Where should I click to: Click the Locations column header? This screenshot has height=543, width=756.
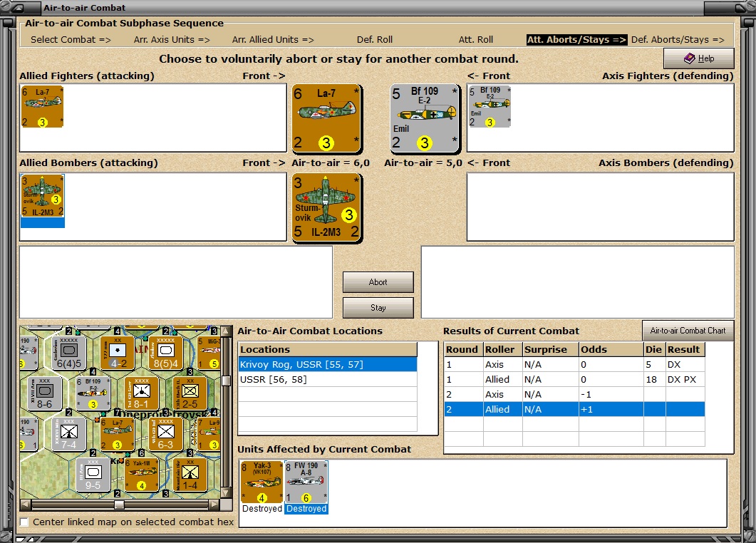[x=328, y=350]
